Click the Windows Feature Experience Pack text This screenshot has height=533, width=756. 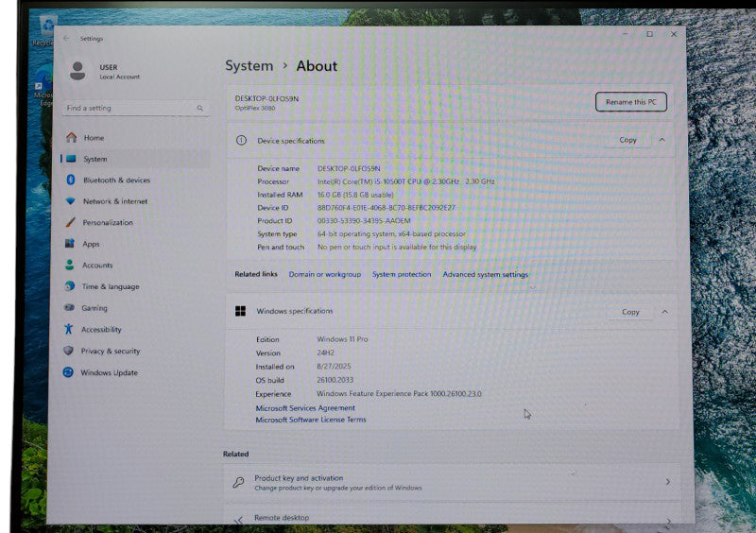(399, 393)
